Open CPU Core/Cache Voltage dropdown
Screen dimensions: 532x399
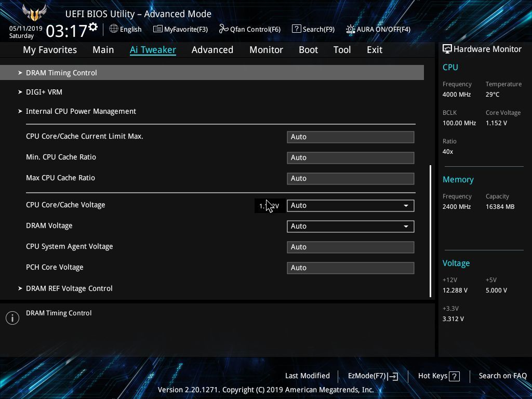(351, 206)
